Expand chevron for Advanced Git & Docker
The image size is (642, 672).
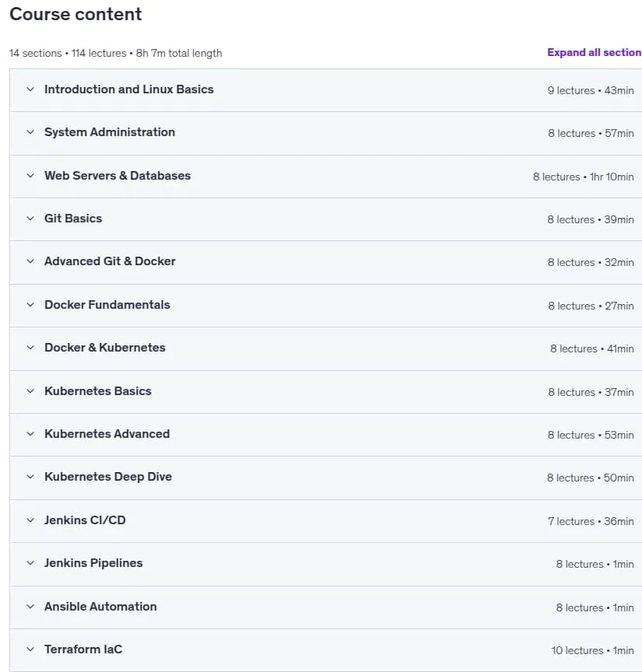pos(30,261)
